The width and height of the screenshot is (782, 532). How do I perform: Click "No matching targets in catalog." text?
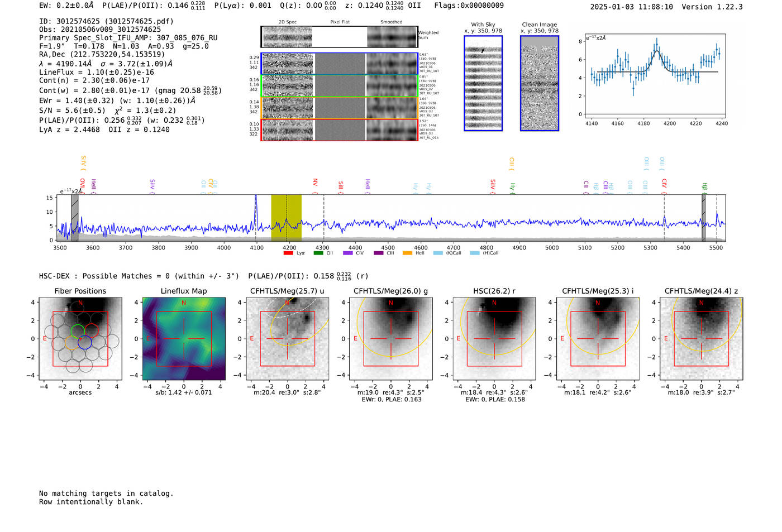coord(106,493)
